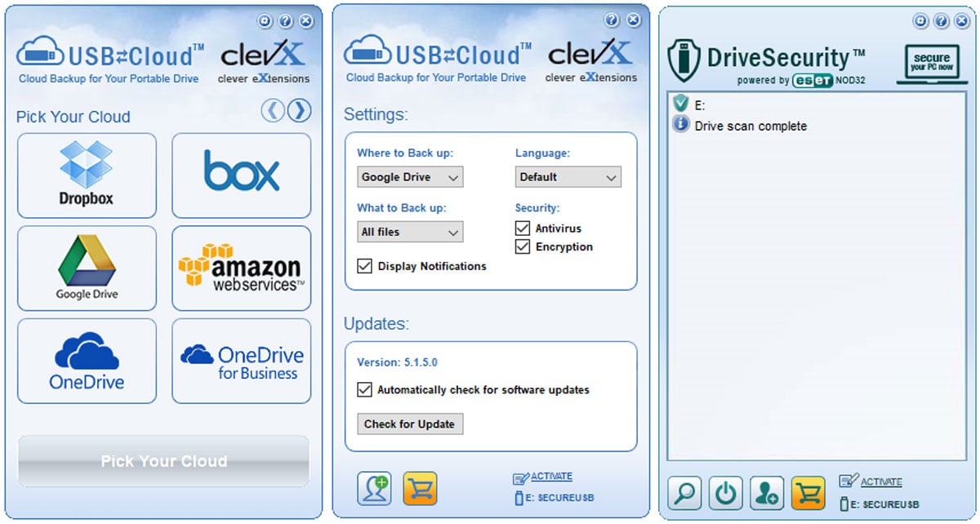Select the Amazon Web Services tile
The height and width of the screenshot is (524, 980).
[241, 269]
